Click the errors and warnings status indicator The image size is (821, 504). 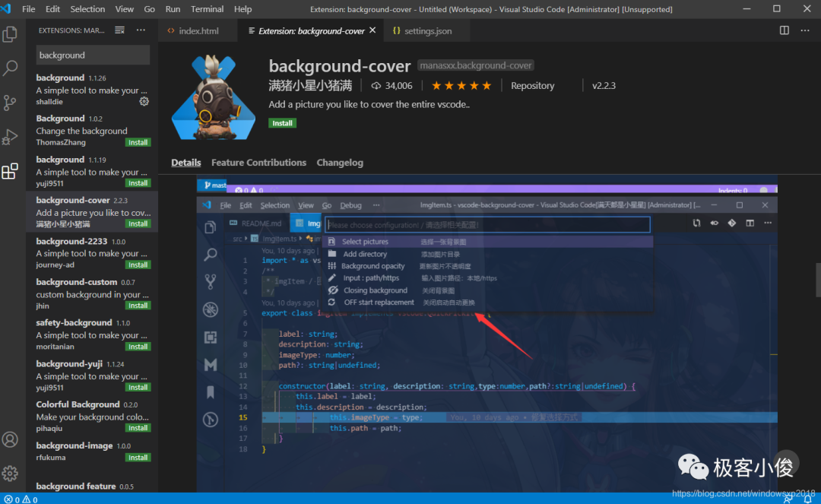[x=21, y=499]
